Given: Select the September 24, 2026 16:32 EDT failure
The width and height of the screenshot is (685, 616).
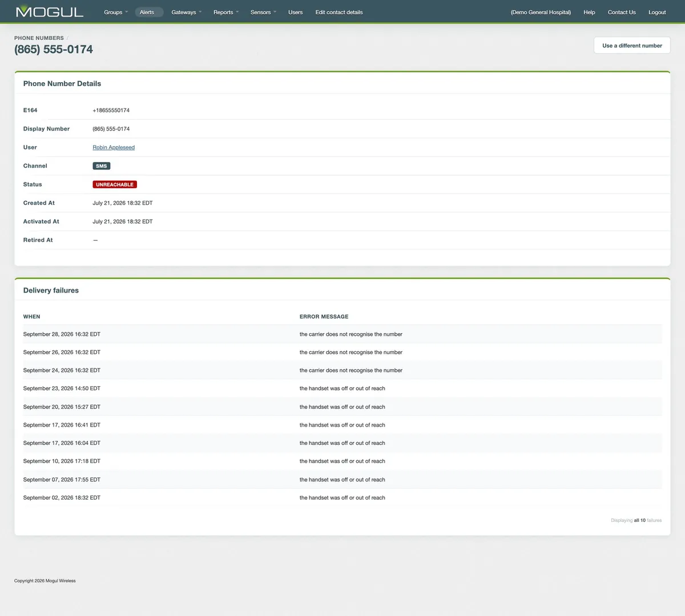Looking at the screenshot, I should [342, 370].
